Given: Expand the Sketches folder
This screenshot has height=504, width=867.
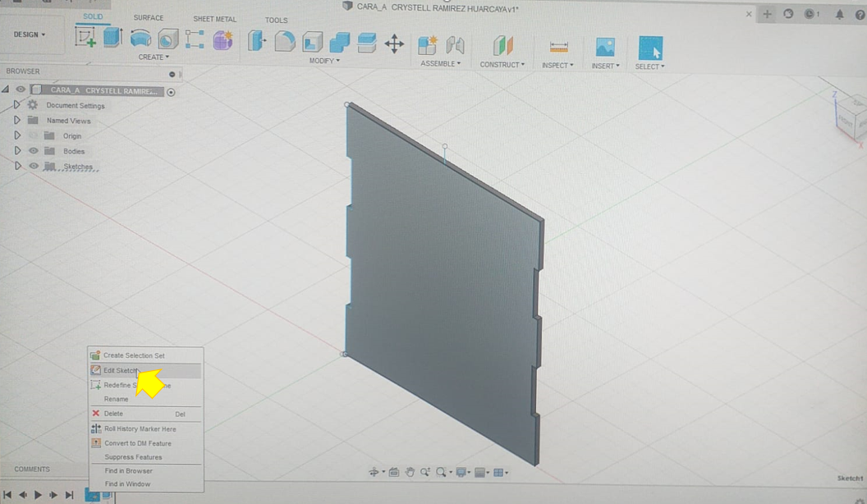Looking at the screenshot, I should click(x=18, y=166).
